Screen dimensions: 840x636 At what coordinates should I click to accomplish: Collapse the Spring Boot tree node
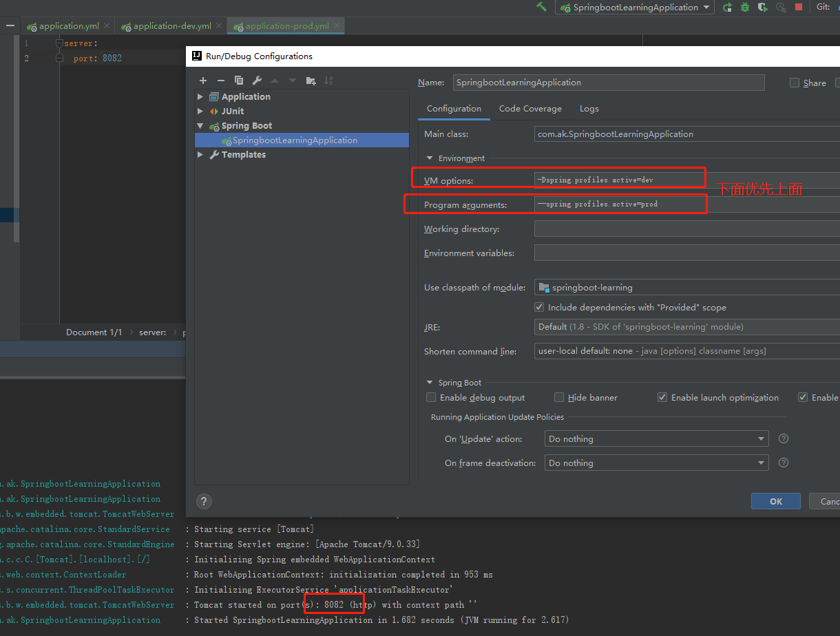tap(200, 125)
